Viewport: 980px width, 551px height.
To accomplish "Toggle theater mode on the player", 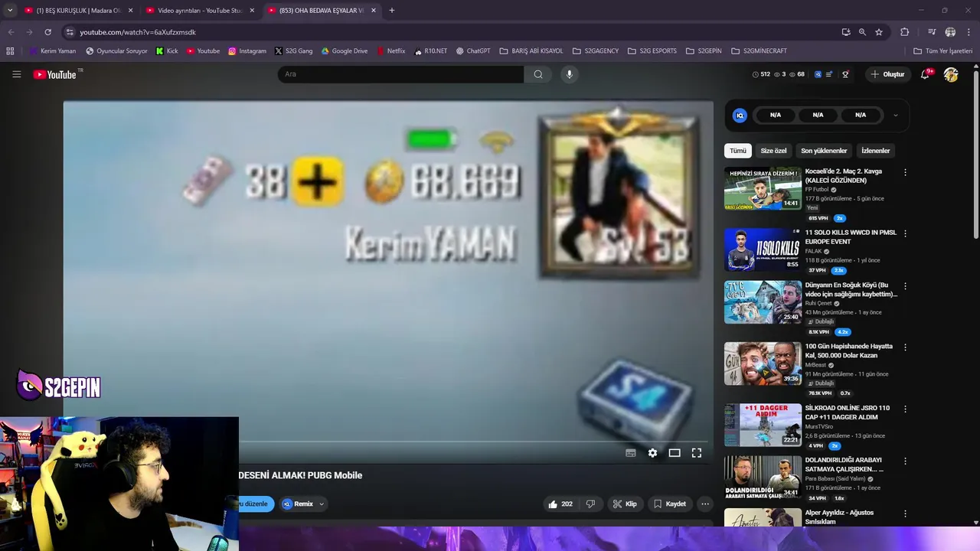I will pyautogui.click(x=675, y=453).
